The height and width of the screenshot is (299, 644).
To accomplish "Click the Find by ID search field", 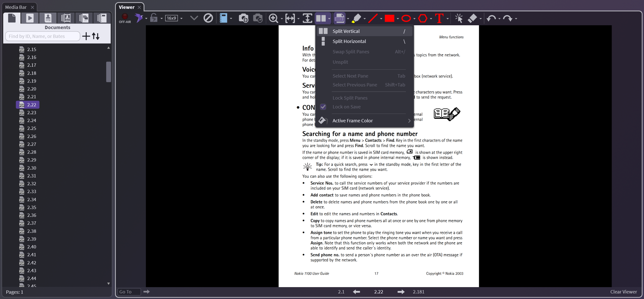I will click(42, 36).
